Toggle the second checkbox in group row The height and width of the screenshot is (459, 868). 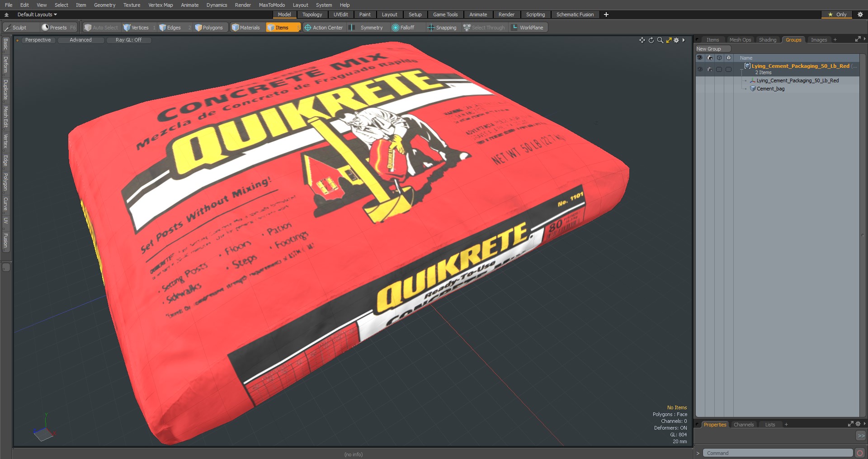coord(728,69)
